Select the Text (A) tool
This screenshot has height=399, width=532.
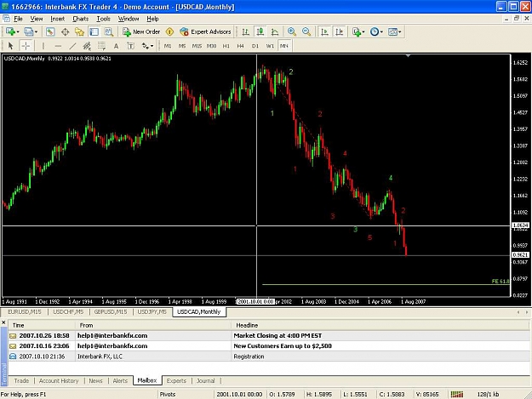click(116, 46)
